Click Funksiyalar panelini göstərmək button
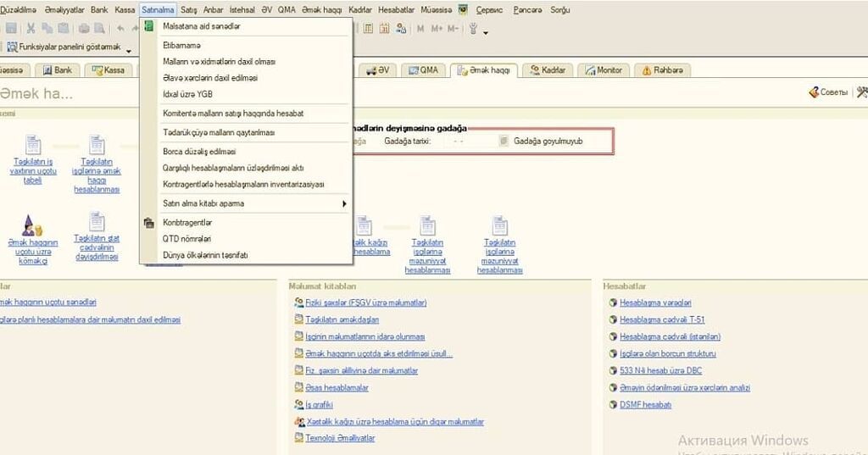 (64, 47)
